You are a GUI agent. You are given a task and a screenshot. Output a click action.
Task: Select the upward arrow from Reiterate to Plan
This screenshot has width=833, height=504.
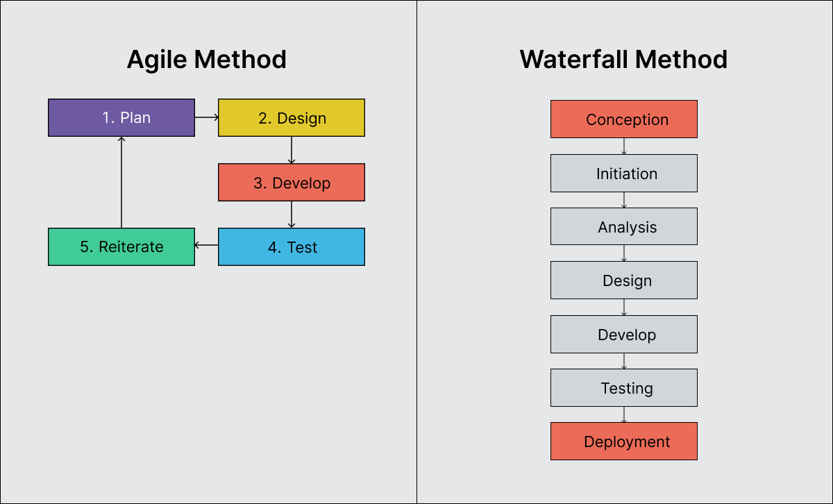tap(121, 182)
